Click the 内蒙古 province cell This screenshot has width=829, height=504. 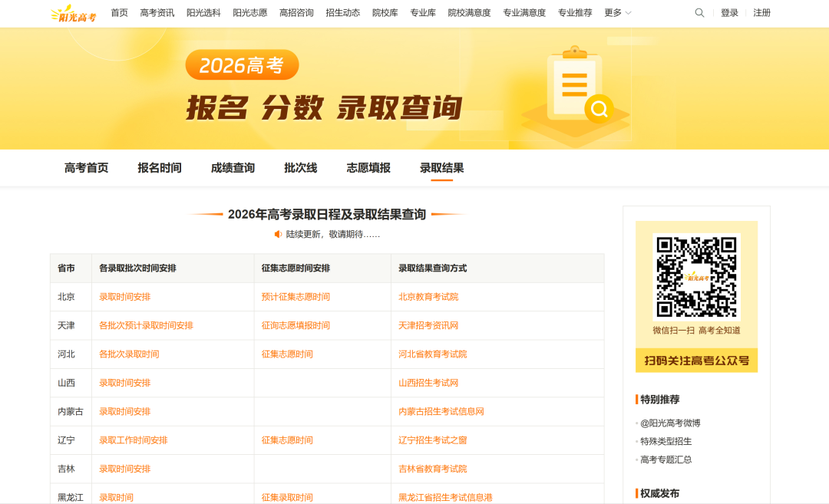point(71,411)
